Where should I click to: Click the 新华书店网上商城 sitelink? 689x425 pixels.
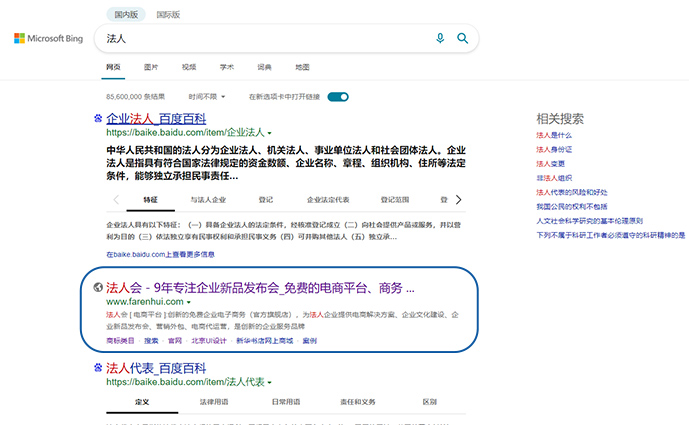[x=265, y=341]
